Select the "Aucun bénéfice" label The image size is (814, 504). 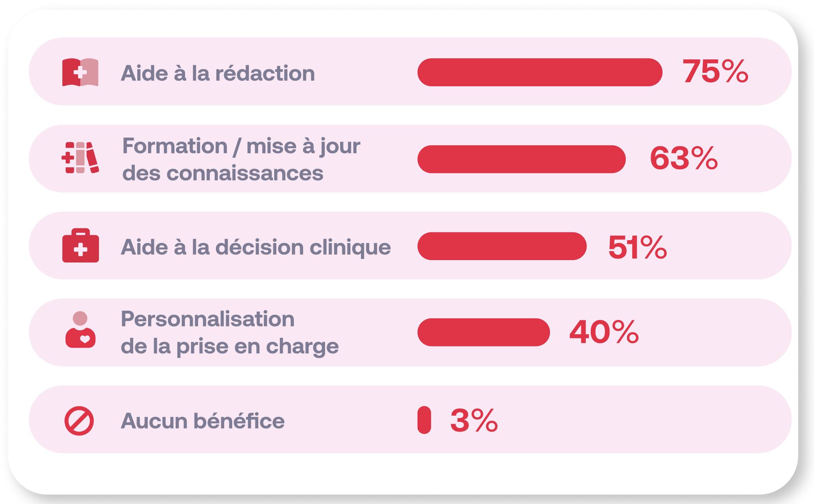tap(202, 421)
